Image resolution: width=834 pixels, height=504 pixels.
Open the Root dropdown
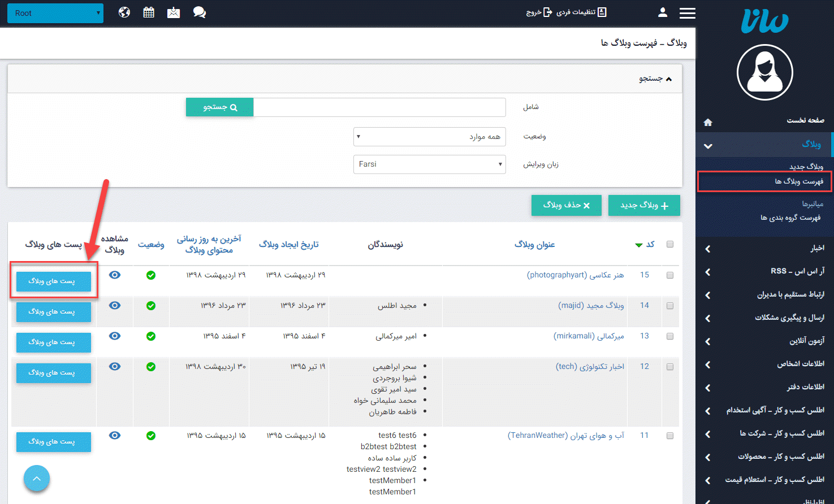click(x=55, y=13)
